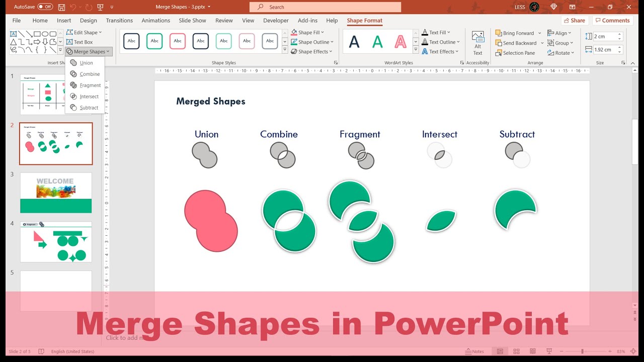
Task: Apply the dark navy outline Abc shape style
Action: [x=131, y=41]
